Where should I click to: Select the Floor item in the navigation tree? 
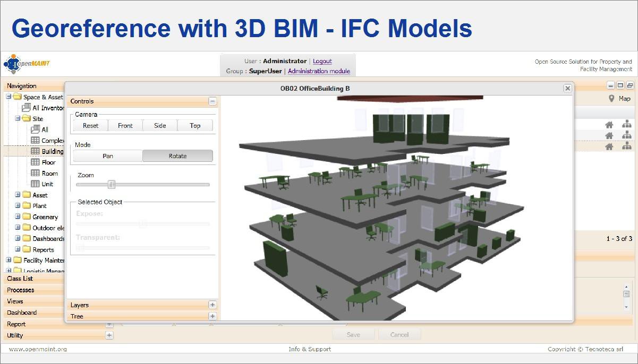point(48,162)
